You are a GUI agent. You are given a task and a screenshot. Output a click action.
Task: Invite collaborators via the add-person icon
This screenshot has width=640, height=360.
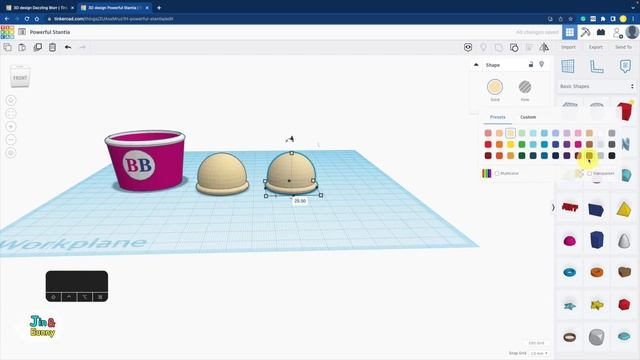tap(618, 33)
